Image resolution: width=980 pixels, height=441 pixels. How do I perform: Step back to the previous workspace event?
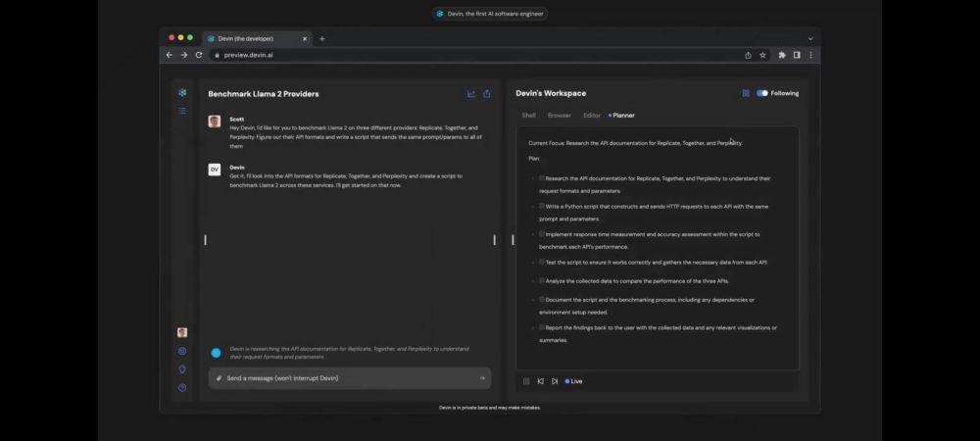(541, 381)
